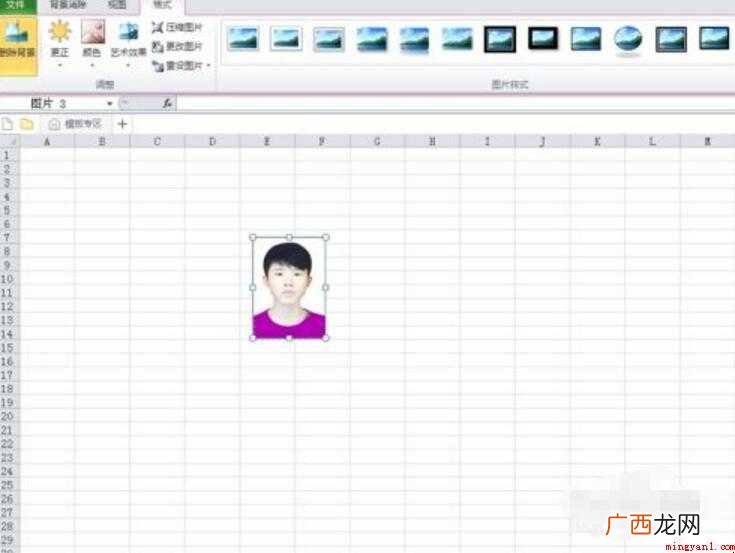The width and height of the screenshot is (735, 553).
Task: Open the 艺术效果 artistic effects icon
Action: [128, 32]
